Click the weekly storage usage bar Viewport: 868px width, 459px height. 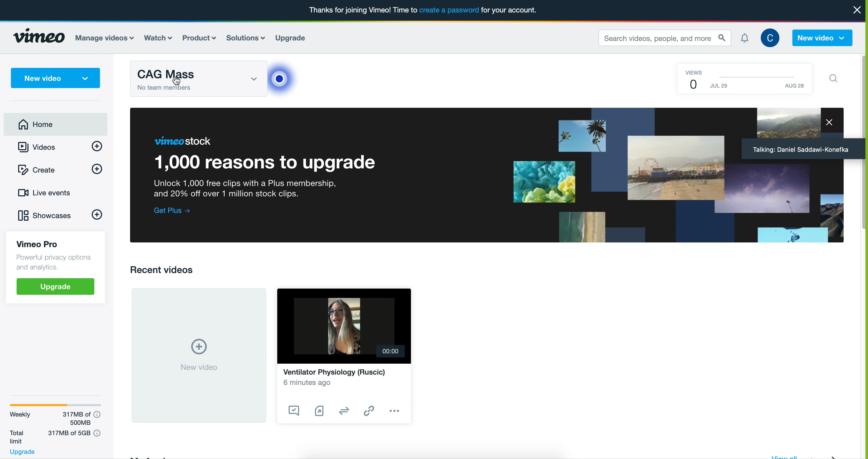(55, 405)
